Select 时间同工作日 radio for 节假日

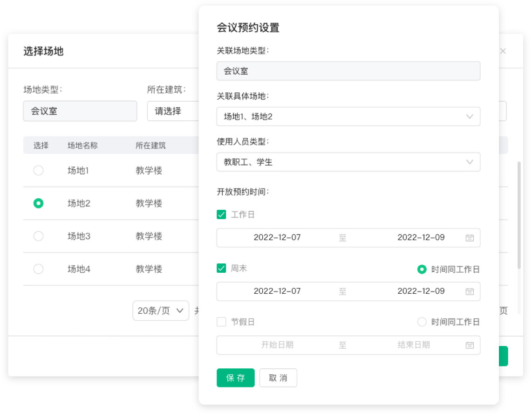422,322
